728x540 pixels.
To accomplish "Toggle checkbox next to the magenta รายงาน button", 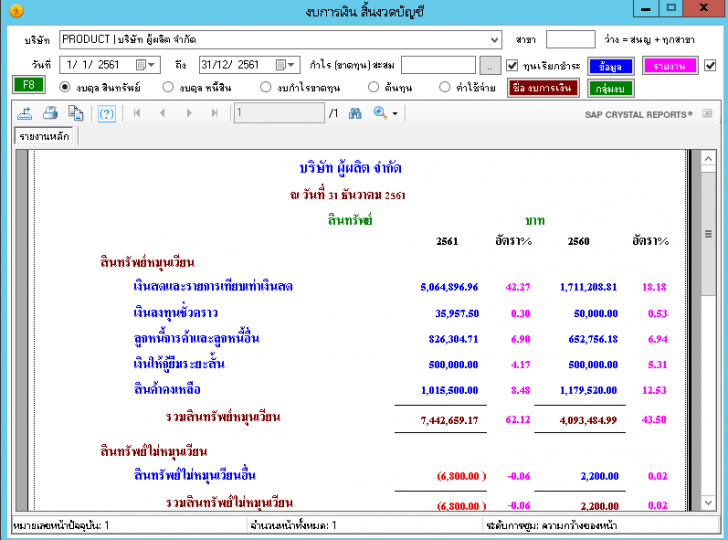I will tap(710, 65).
